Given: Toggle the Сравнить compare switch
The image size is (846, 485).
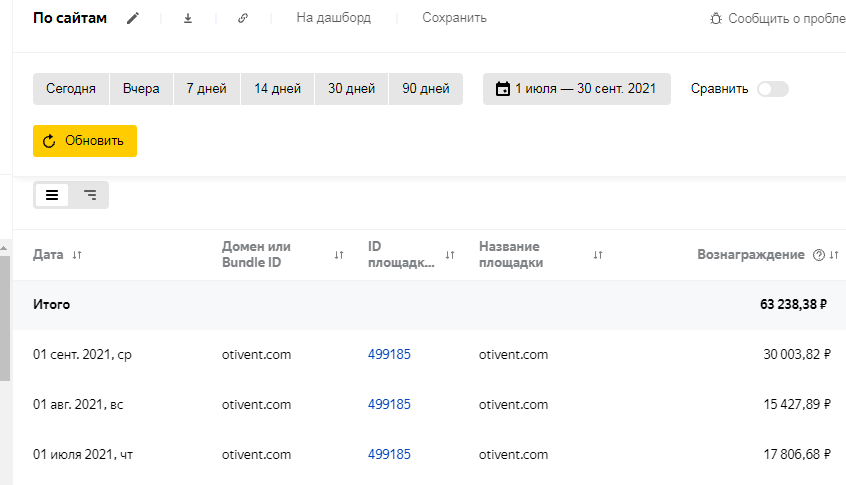Looking at the screenshot, I should tap(772, 89).
